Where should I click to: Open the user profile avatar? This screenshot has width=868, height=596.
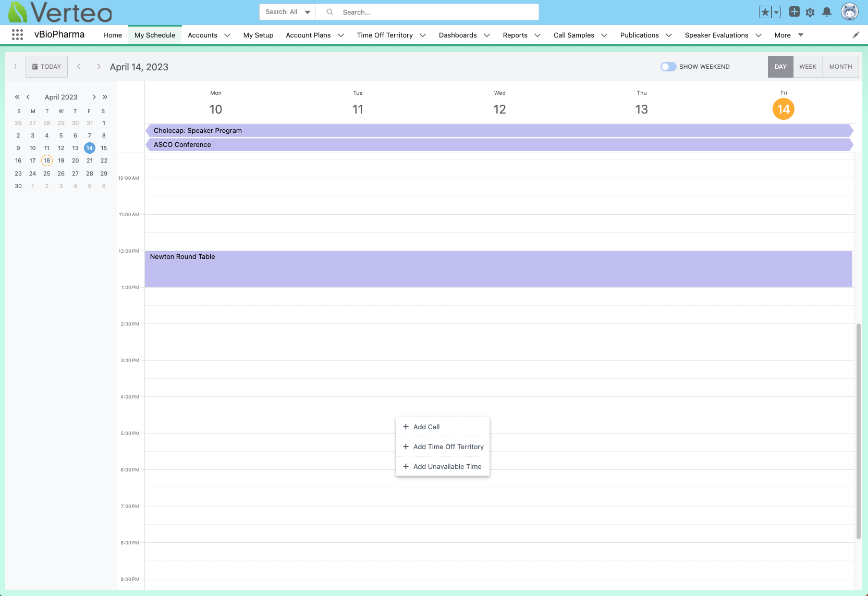point(850,12)
